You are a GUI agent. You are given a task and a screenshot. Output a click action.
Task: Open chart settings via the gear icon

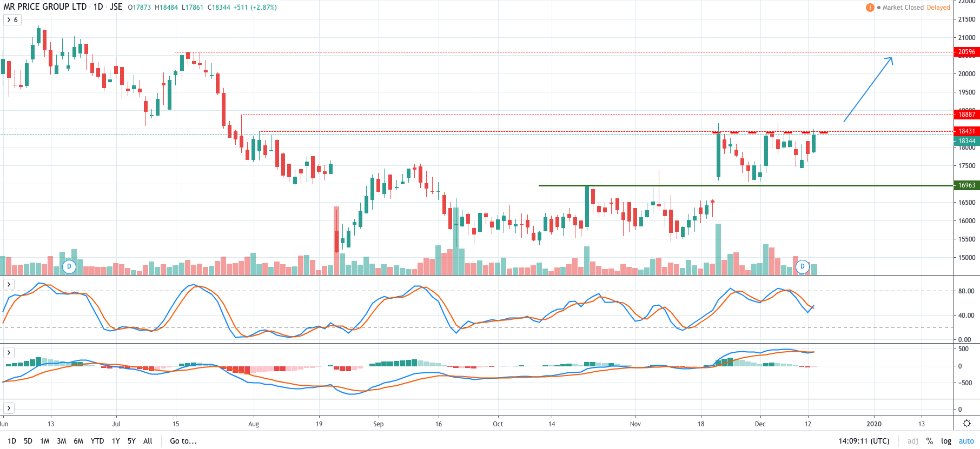point(966,424)
